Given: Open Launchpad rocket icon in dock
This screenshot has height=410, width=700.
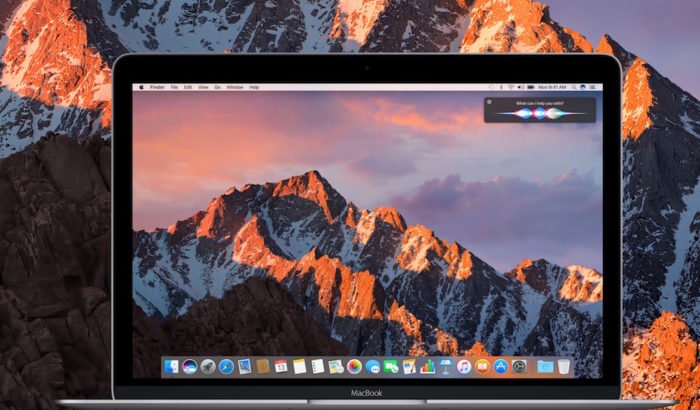Looking at the screenshot, I should click(208, 367).
